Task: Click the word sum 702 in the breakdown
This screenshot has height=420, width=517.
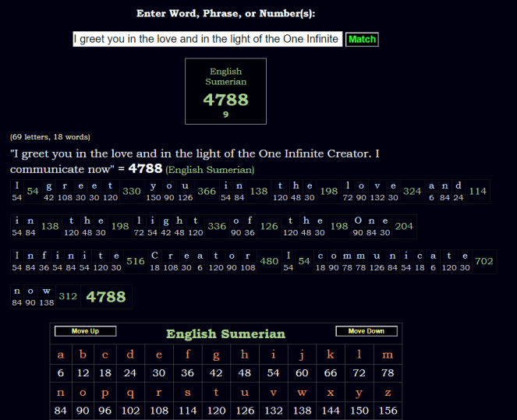Action: (x=483, y=262)
